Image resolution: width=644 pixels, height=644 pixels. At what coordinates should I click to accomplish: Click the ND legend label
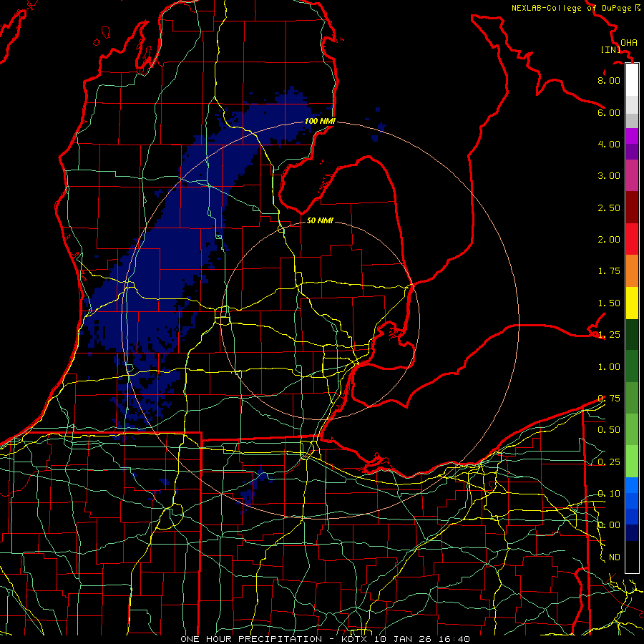(x=615, y=557)
